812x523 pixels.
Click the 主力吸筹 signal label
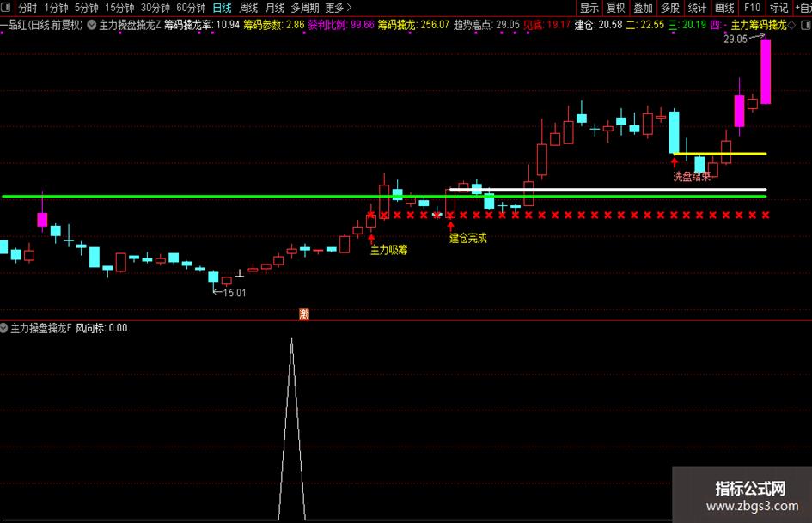tap(389, 250)
